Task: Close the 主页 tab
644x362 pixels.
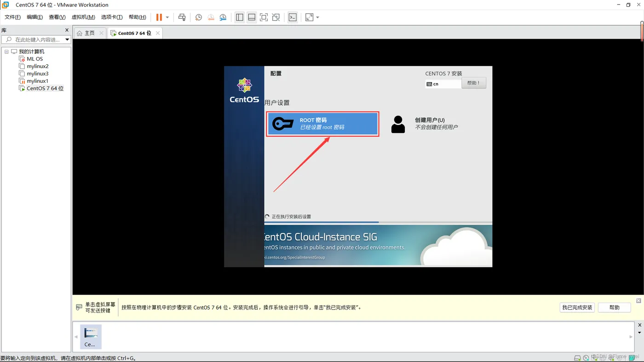Action: tap(101, 33)
